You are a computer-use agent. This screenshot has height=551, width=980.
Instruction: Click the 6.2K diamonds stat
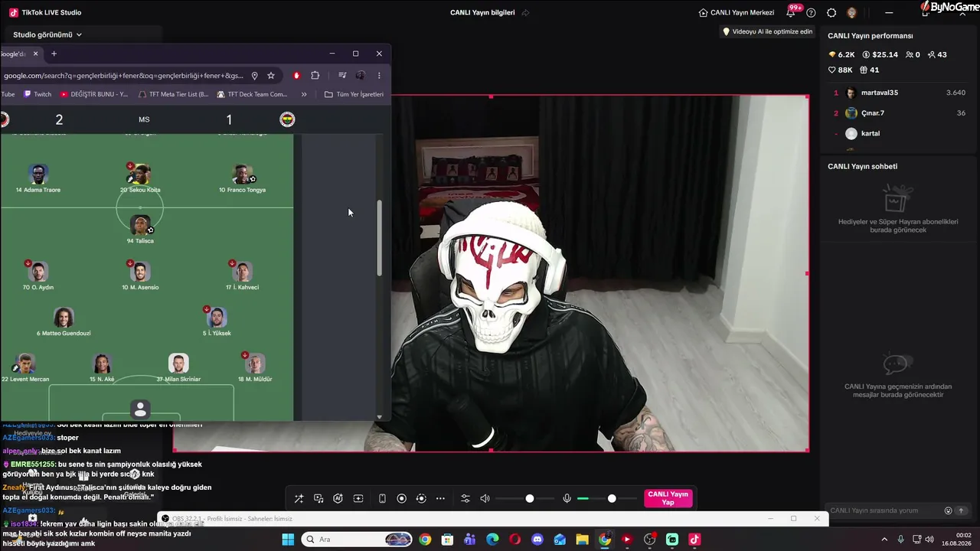tap(841, 55)
